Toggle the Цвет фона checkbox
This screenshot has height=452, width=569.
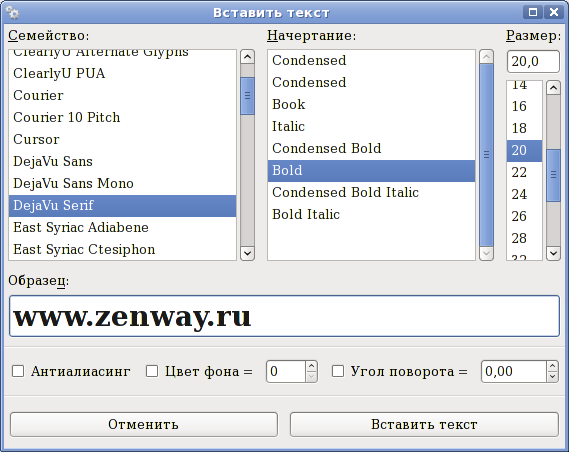[152, 371]
